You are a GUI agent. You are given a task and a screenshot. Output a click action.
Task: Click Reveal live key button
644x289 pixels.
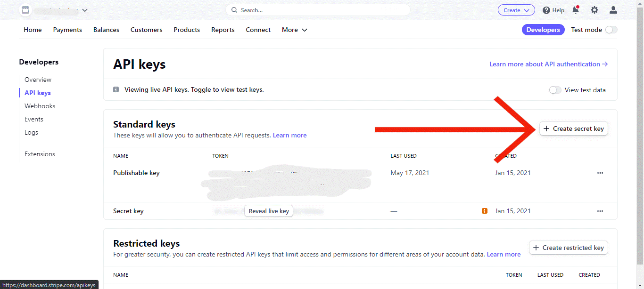pyautogui.click(x=269, y=211)
